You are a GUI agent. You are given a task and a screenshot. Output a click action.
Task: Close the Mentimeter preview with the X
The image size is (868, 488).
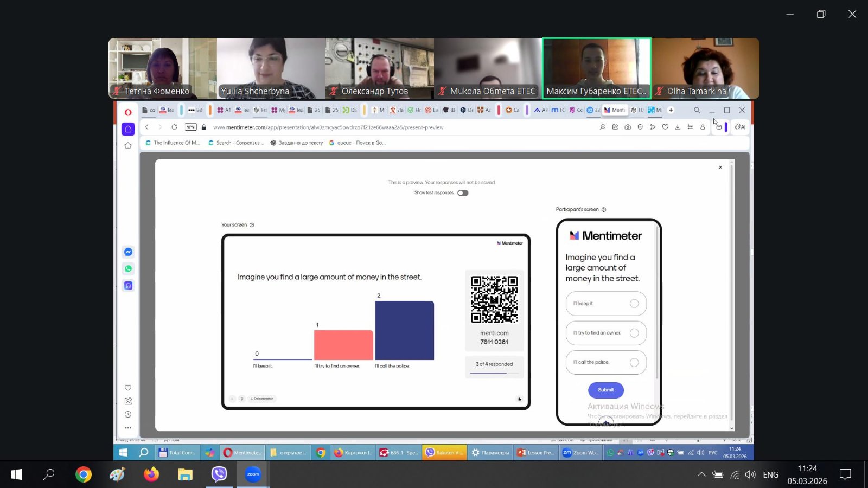[x=720, y=168]
